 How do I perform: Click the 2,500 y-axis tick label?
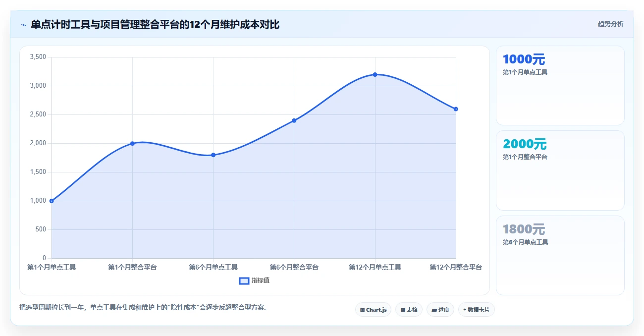pos(38,114)
